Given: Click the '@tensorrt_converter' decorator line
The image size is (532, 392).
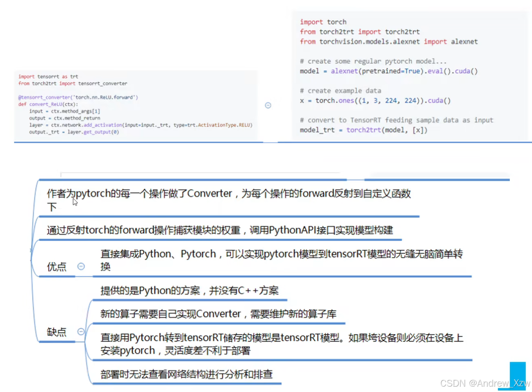Looking at the screenshot, I should click(x=78, y=97).
